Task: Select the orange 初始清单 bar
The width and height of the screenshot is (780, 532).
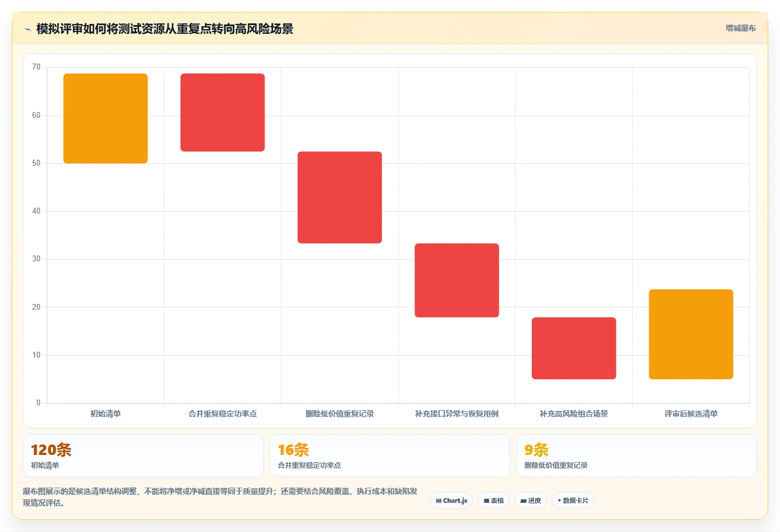Action: pos(106,118)
